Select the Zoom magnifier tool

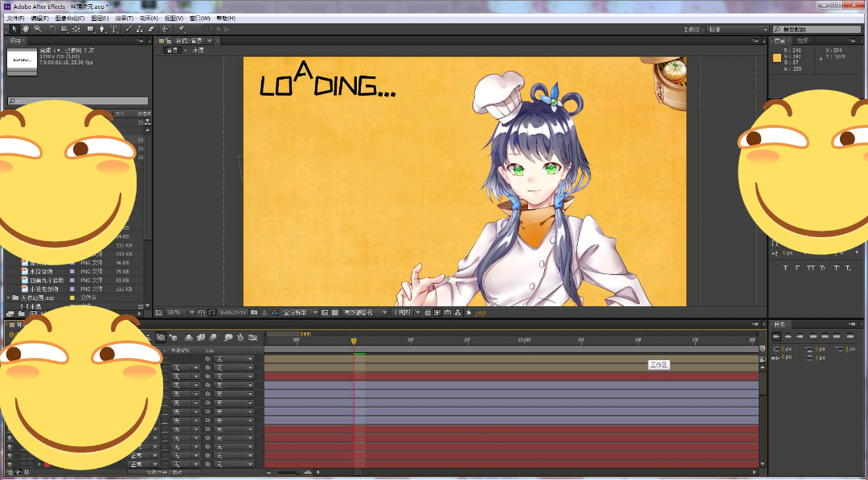coord(38,29)
